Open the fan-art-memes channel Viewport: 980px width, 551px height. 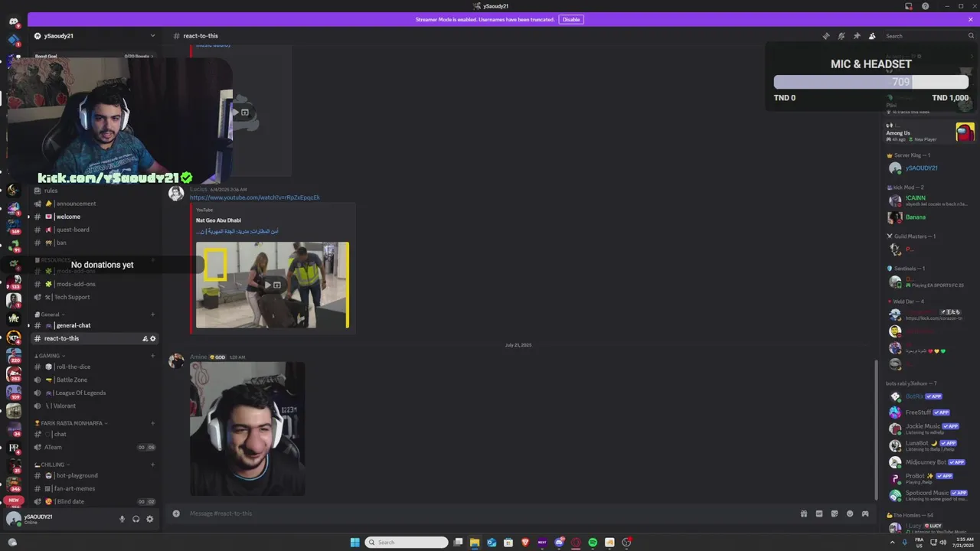tap(94, 488)
